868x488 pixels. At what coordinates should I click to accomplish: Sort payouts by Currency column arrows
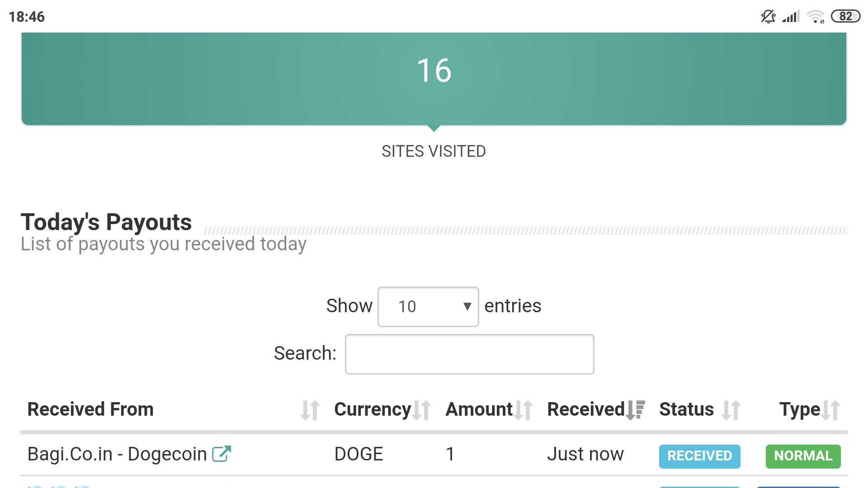(421, 410)
